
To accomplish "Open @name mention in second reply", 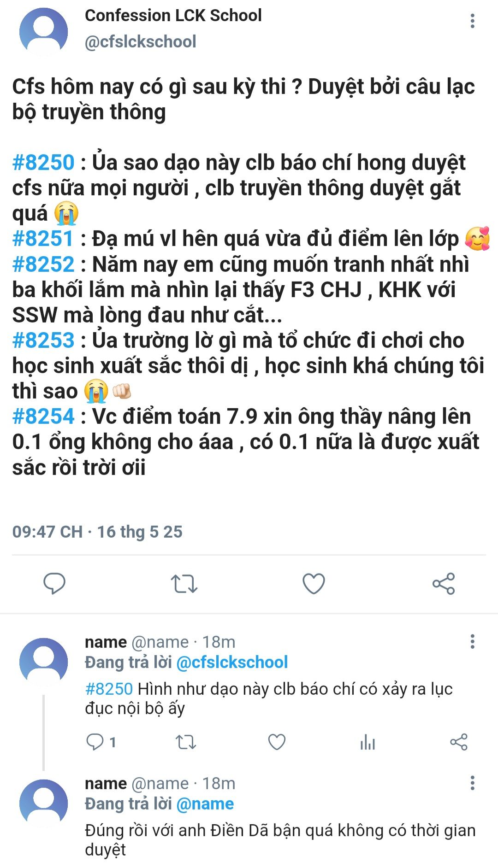I will tap(205, 803).
